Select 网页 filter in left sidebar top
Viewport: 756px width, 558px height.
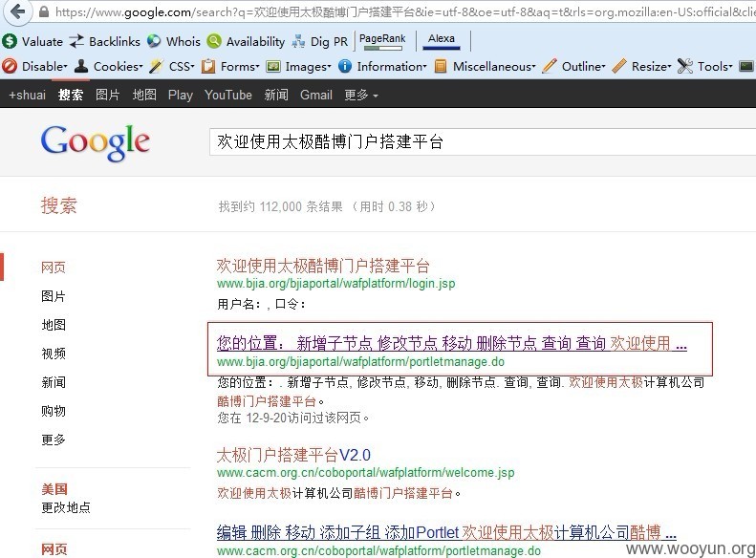point(53,268)
